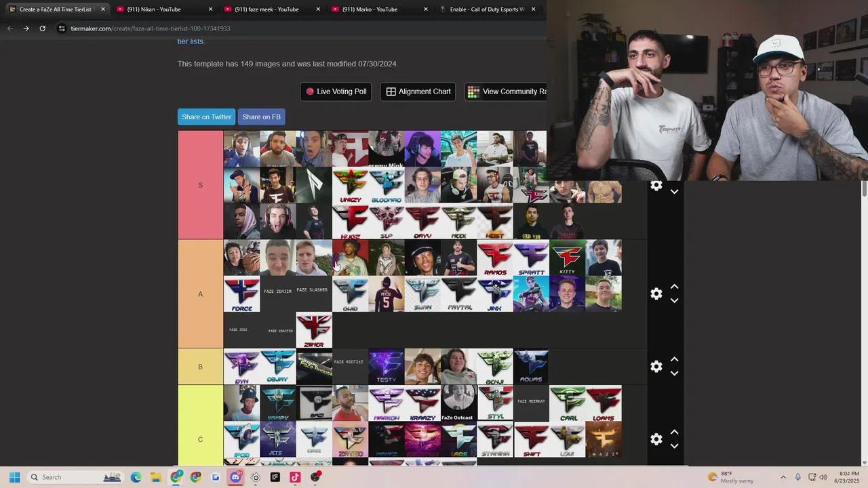Click Share on FB button
Screen dimensions: 868x488
coord(261,117)
